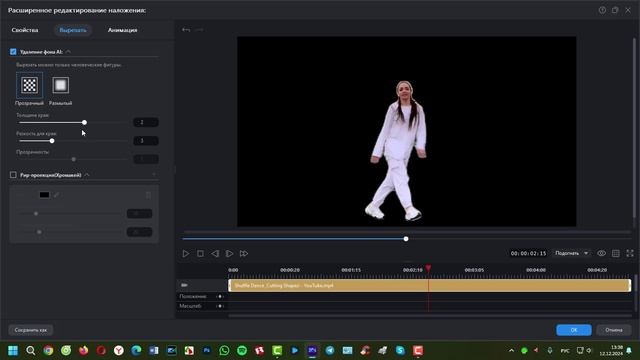Click the blue ОК button
This screenshot has width=640, height=360.
tap(574, 330)
